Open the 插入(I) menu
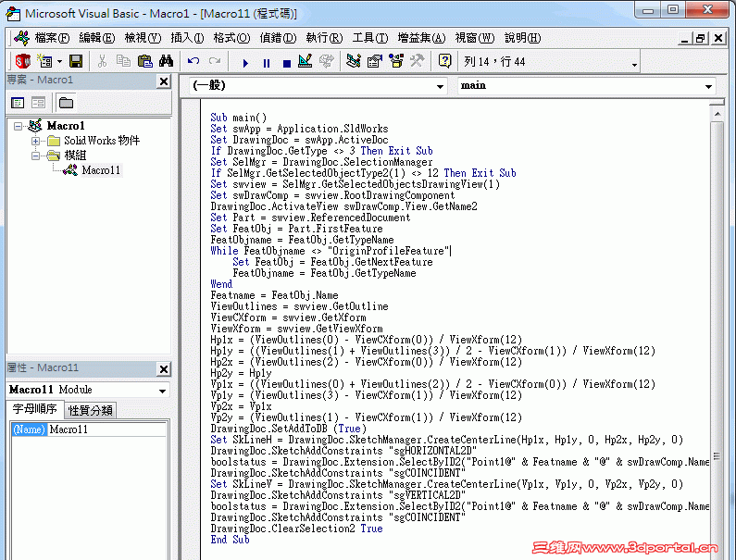The width and height of the screenshot is (736, 560). click(187, 38)
